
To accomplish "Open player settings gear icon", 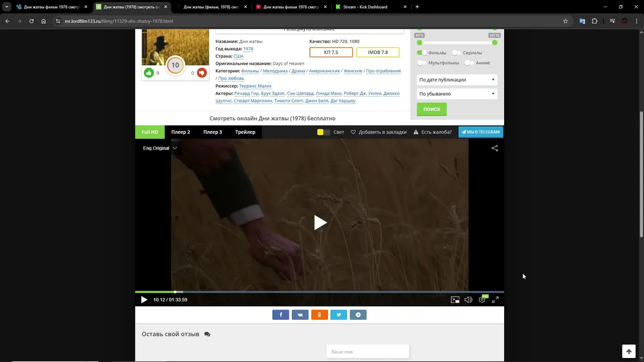I will pyautogui.click(x=482, y=300).
